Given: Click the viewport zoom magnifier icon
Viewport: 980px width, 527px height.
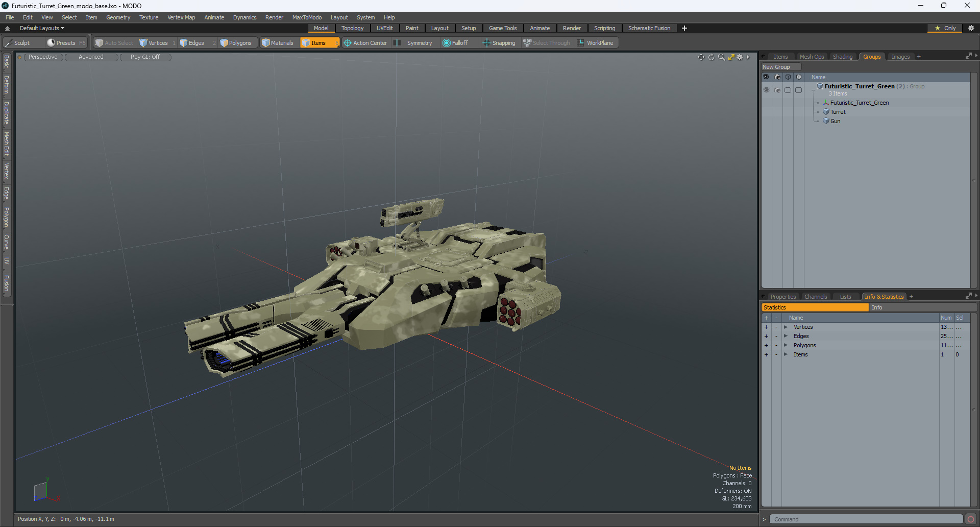Looking at the screenshot, I should (721, 57).
